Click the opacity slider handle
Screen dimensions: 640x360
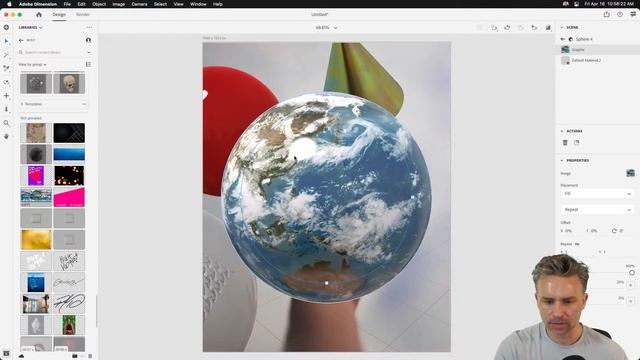[x=632, y=272]
